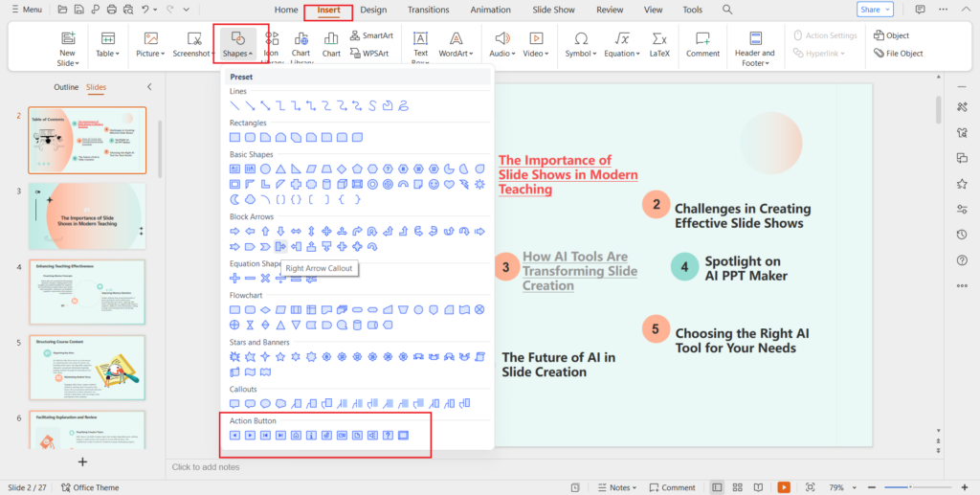Viewport: 980px width, 495px height.
Task: Click the Share button
Action: [875, 10]
